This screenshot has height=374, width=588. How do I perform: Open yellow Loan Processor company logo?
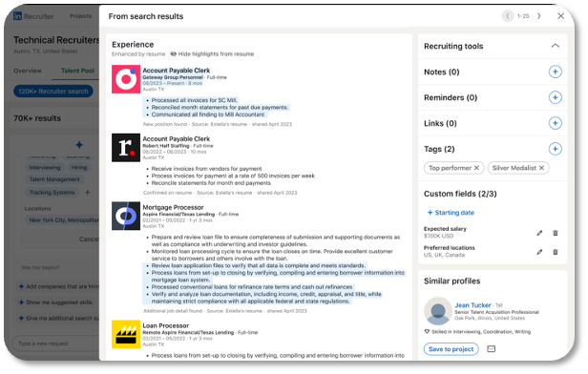(x=126, y=334)
